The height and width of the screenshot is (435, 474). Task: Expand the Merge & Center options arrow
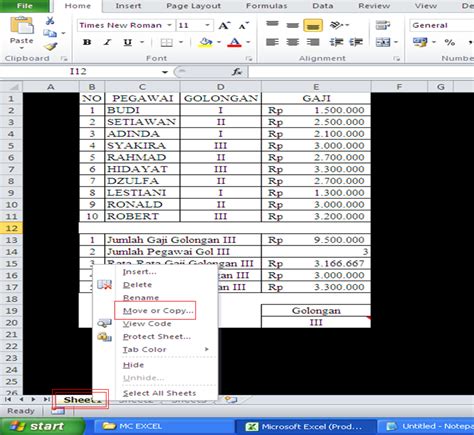(396, 42)
